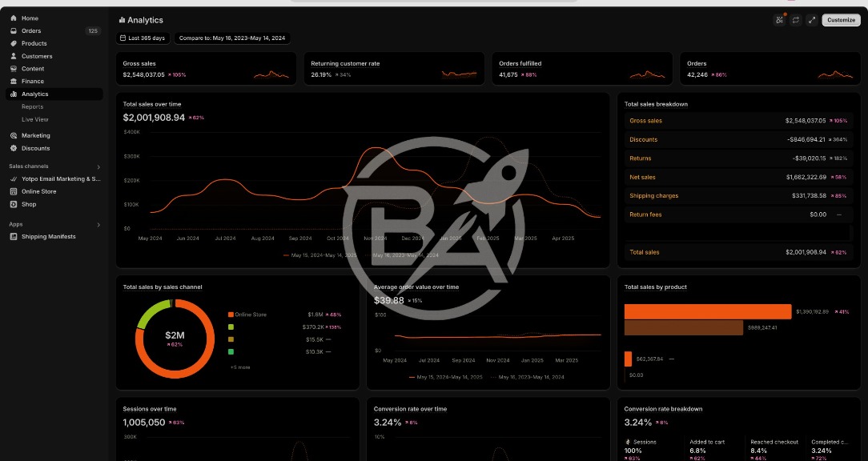Image resolution: width=868 pixels, height=461 pixels.
Task: Click the Yotpo Email Marketing channel icon
Action: (14, 178)
